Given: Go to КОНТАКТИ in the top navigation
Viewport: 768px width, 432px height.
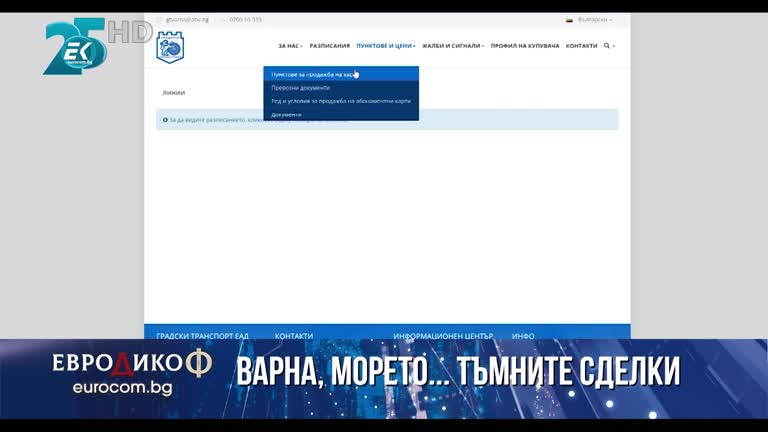Looking at the screenshot, I should pyautogui.click(x=581, y=46).
